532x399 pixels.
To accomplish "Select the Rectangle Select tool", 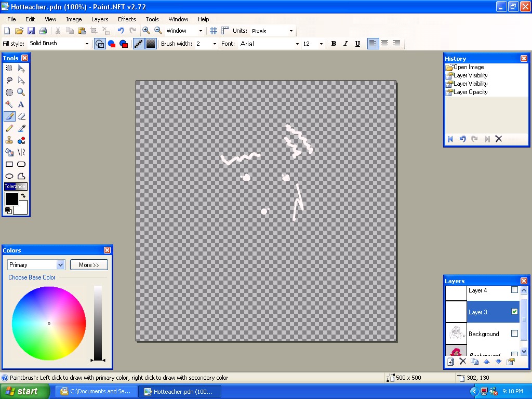I will tap(9, 69).
